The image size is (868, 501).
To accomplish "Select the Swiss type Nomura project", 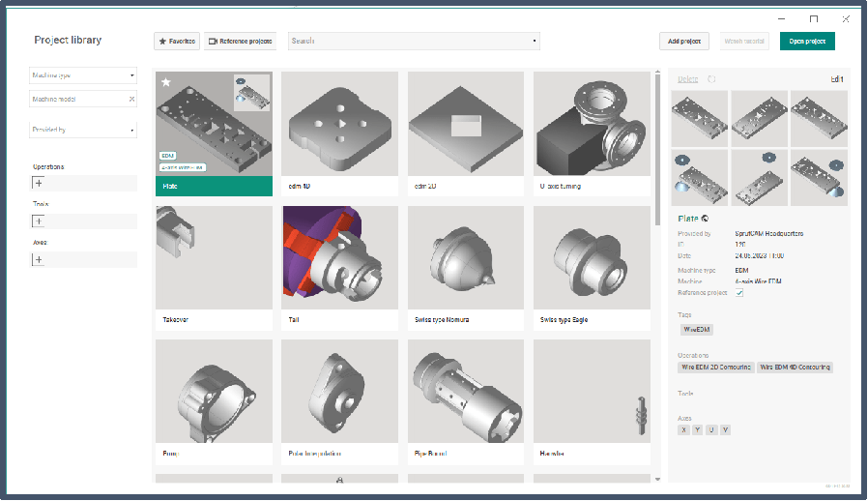I will 466,268.
